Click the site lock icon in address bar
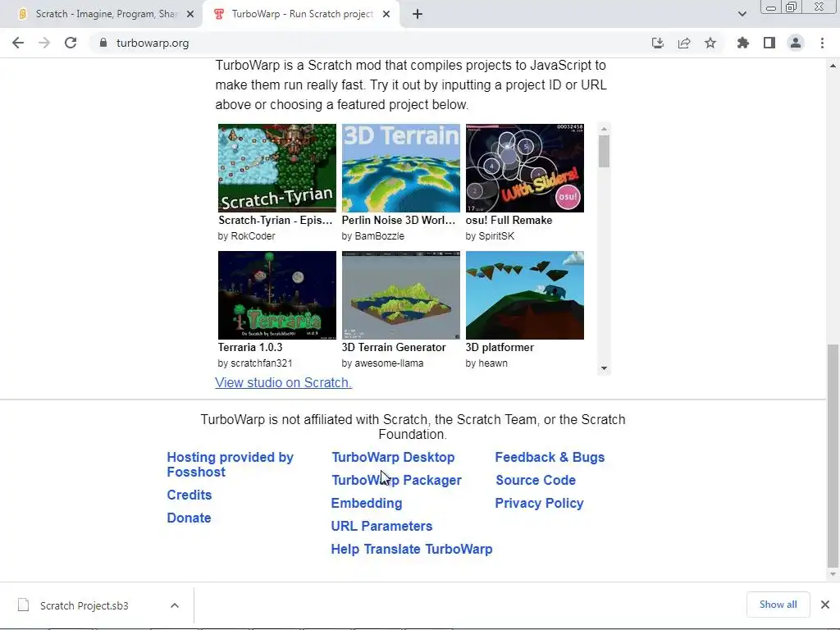 103,43
